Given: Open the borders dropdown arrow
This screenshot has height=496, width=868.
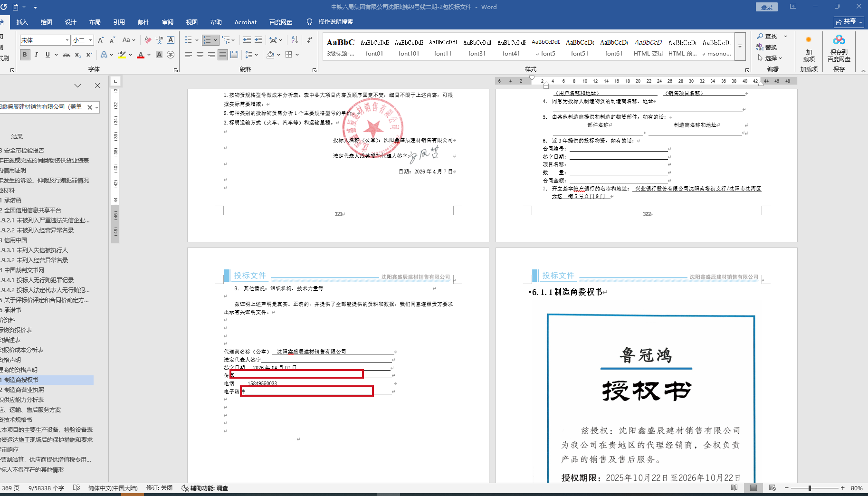Looking at the screenshot, I should pos(297,55).
